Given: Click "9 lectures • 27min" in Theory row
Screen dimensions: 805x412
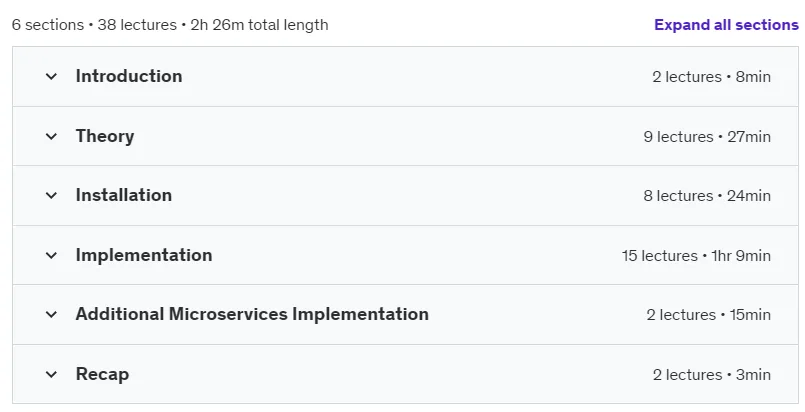Looking at the screenshot, I should 707,137.
